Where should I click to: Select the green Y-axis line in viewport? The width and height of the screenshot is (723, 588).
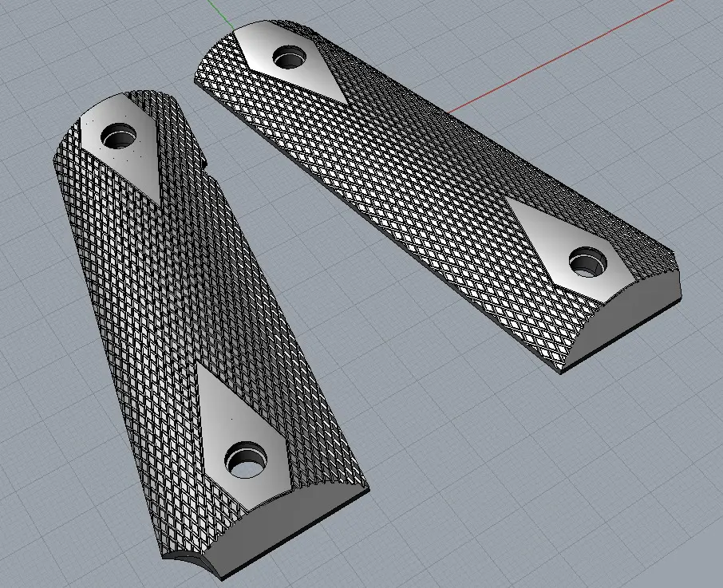point(220,14)
